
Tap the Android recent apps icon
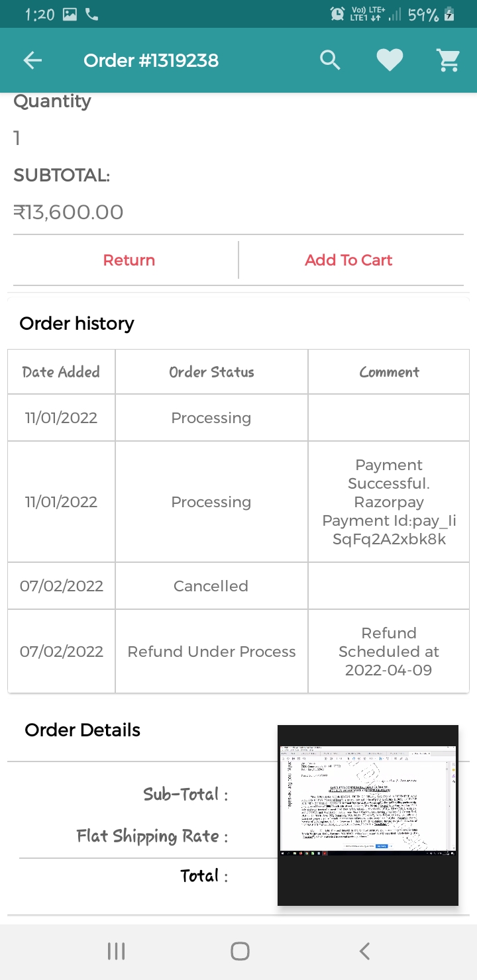click(116, 952)
